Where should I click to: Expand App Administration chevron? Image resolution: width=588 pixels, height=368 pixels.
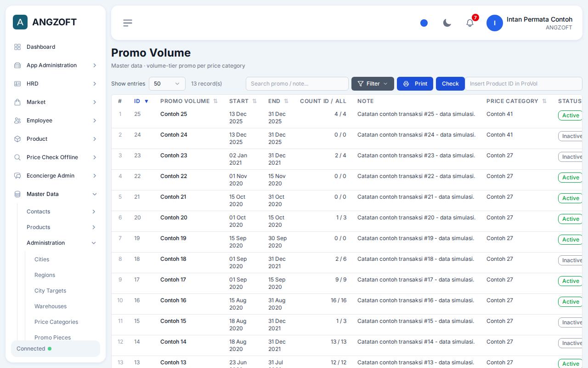tap(95, 65)
